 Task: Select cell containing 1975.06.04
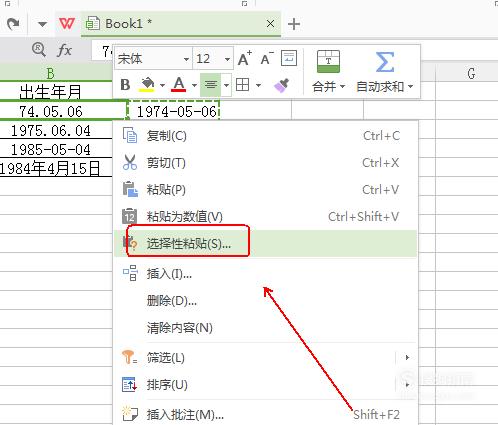click(x=56, y=130)
